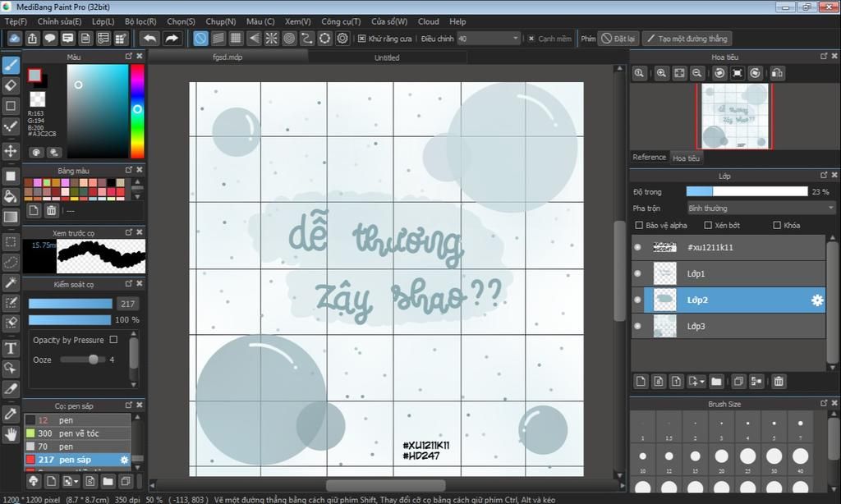Image resolution: width=841 pixels, height=504 pixels.
Task: Hide the Lớp3 layer
Action: point(637,326)
